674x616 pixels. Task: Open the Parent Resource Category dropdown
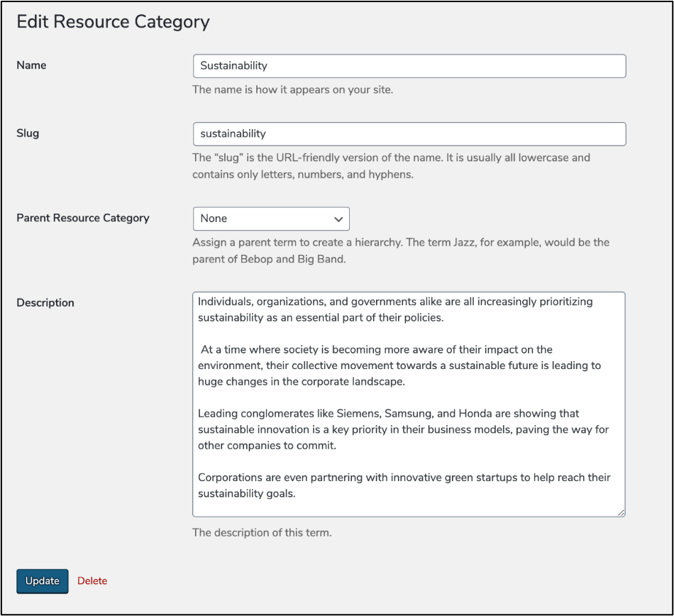pos(270,219)
